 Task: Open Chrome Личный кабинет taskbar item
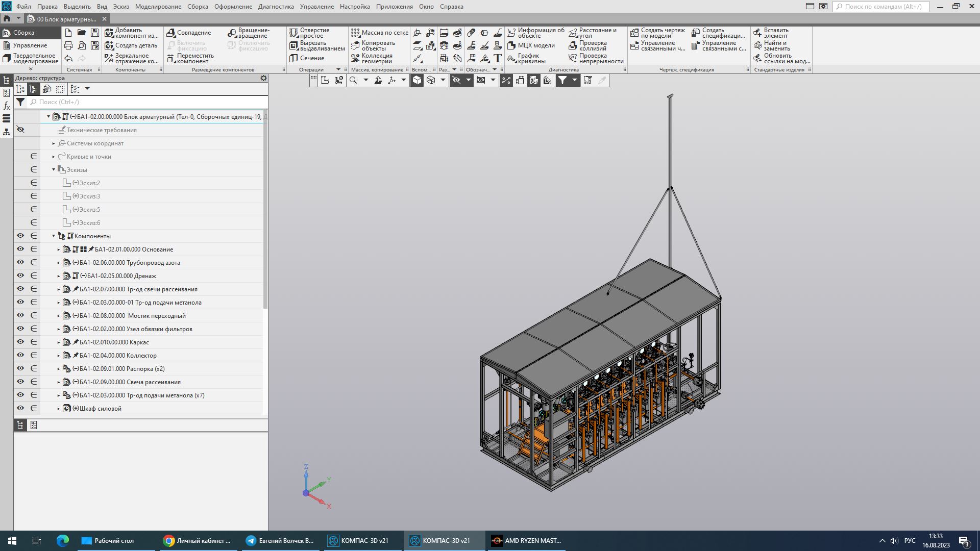[x=197, y=541]
